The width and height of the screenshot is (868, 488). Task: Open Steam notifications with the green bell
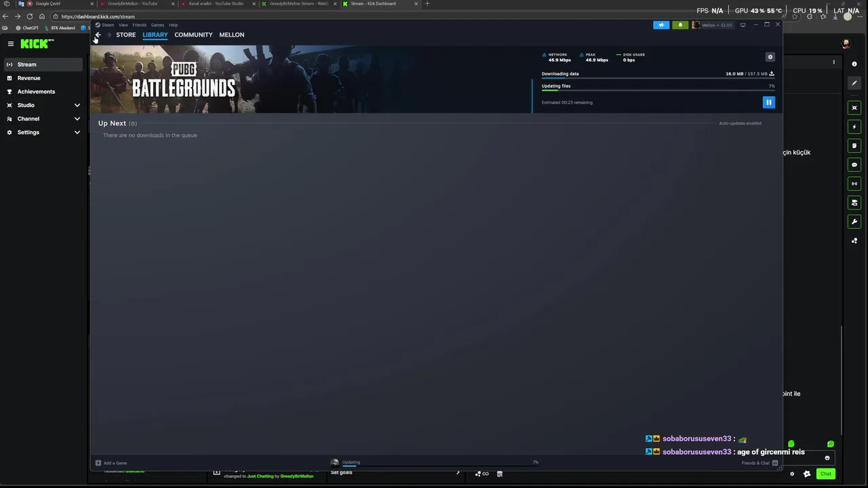tap(680, 25)
